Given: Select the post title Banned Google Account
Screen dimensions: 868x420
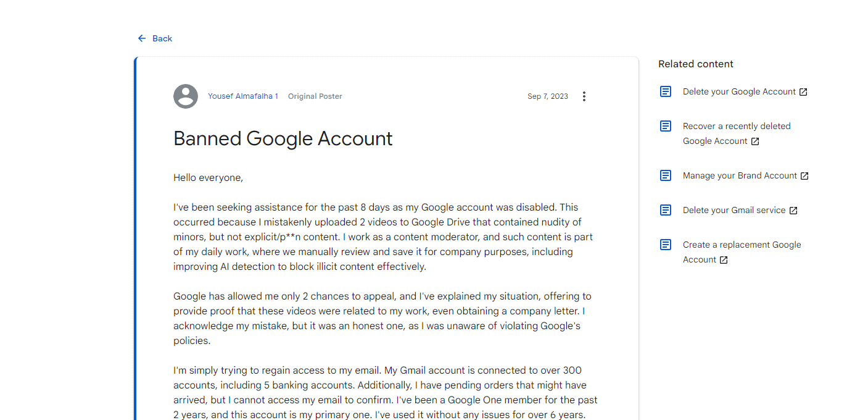Looking at the screenshot, I should click(283, 138).
